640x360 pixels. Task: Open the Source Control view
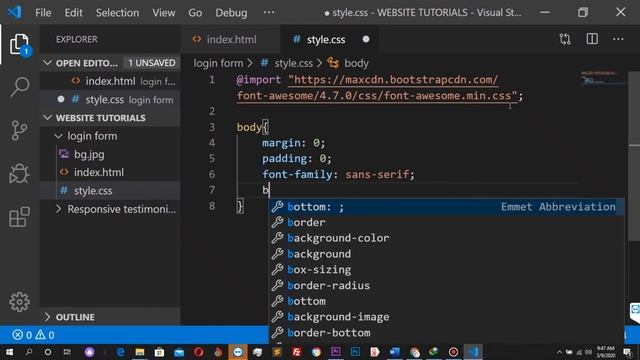pos(19,131)
